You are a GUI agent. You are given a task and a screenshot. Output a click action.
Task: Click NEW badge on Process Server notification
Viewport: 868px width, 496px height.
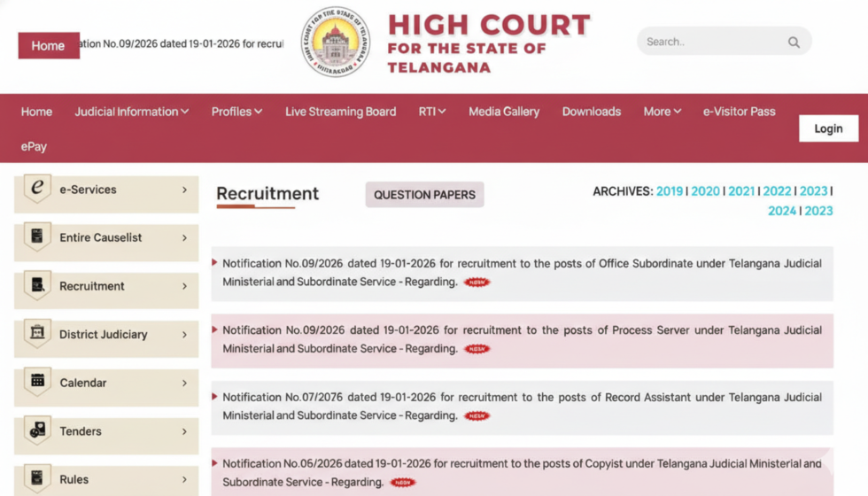pyautogui.click(x=477, y=349)
